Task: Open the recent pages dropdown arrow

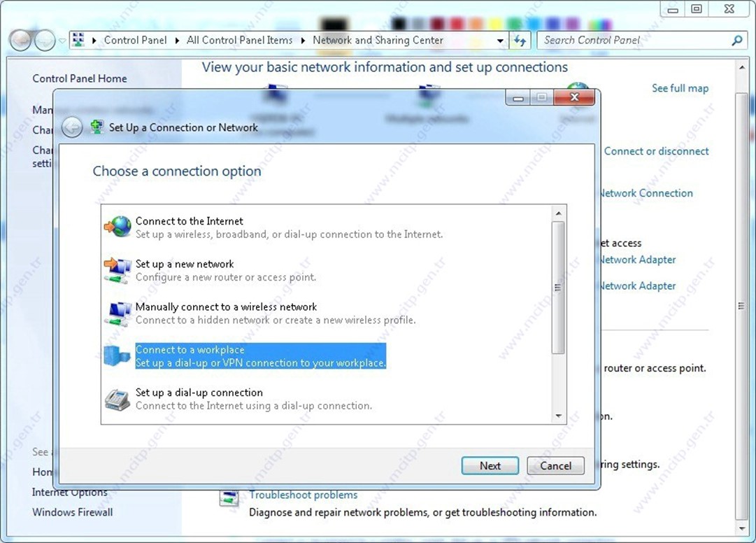Action: [x=62, y=41]
